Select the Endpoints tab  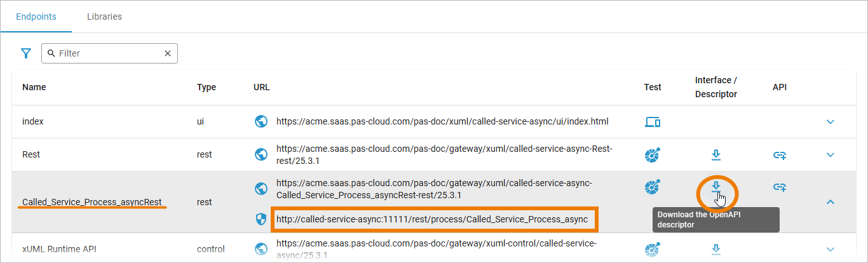click(x=36, y=17)
